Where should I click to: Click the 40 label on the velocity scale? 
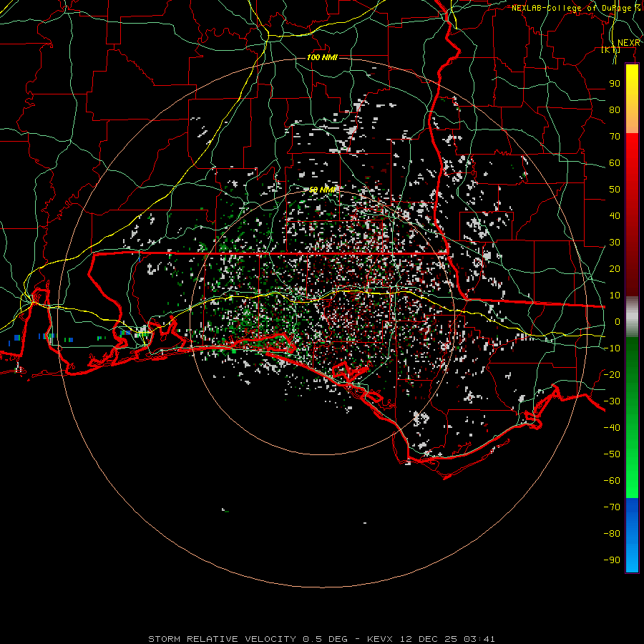coord(615,216)
